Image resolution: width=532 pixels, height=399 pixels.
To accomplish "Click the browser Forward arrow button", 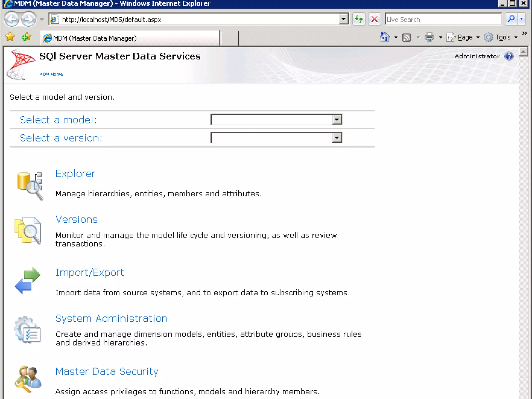I will [x=29, y=19].
